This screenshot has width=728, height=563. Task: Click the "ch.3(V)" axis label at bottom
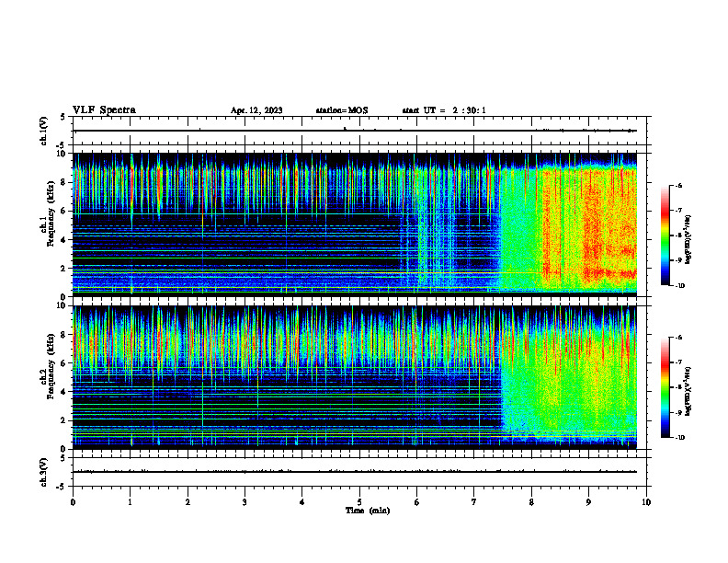(x=44, y=472)
